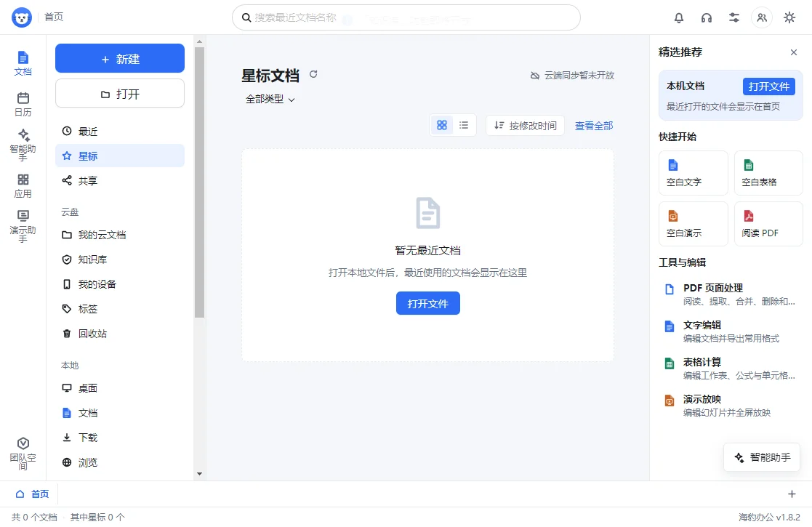
Task: Open 演示助手 in left rail
Action: 23,226
